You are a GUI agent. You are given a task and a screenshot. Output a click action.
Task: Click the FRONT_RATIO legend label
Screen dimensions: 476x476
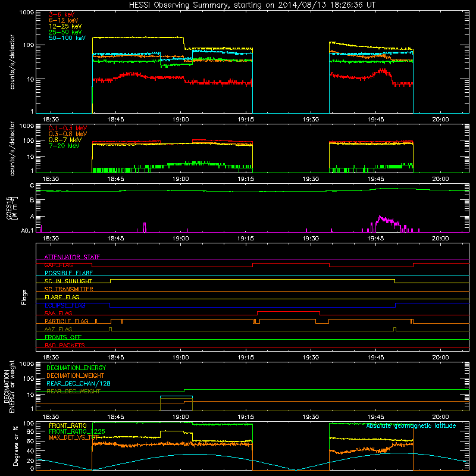tap(68, 425)
